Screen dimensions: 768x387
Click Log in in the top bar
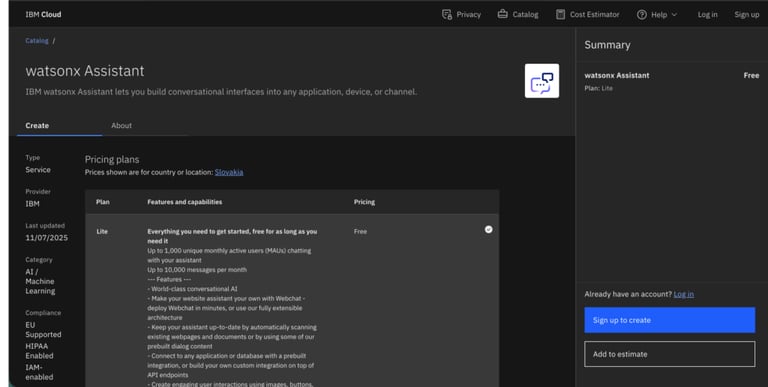(x=707, y=15)
